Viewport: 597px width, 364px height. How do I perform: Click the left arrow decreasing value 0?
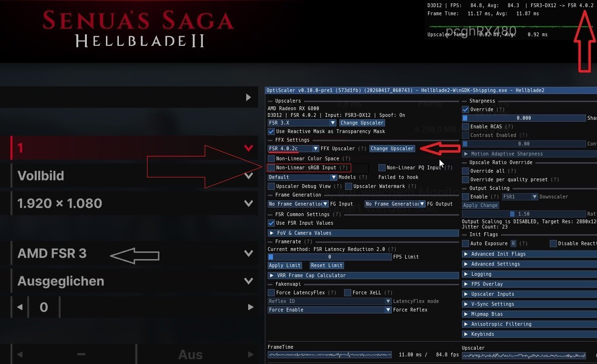coord(20,307)
